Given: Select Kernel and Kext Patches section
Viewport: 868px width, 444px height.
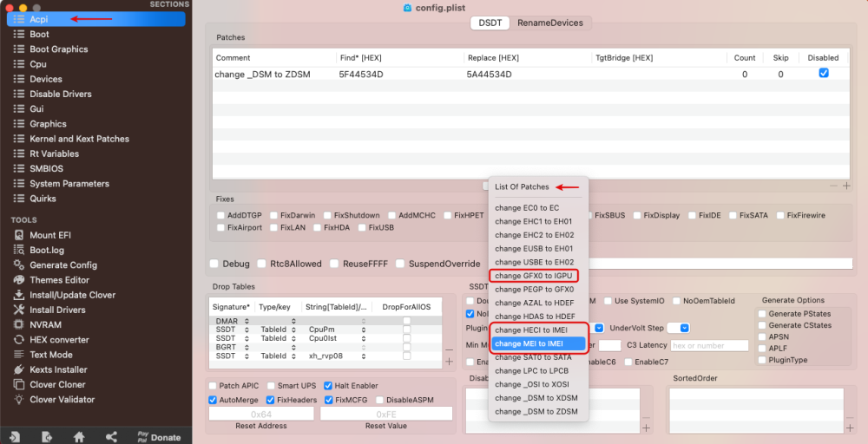Looking at the screenshot, I should [x=79, y=139].
